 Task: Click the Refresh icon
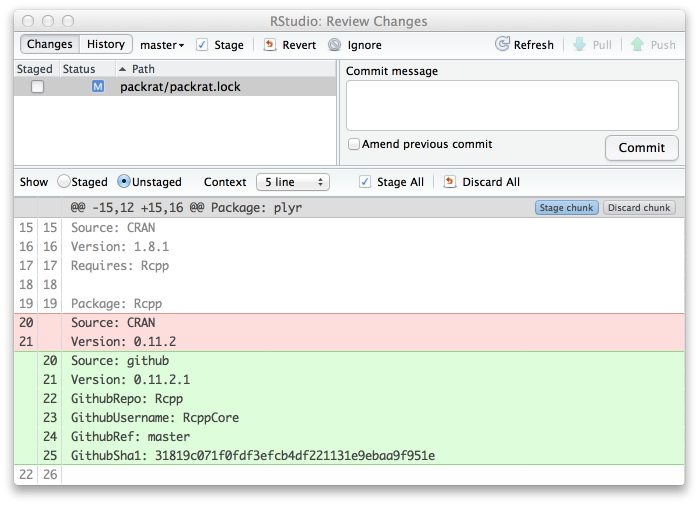tap(503, 45)
